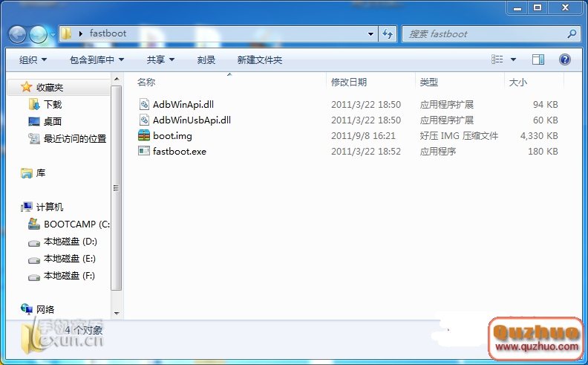Click the file name fastboot.exe
Image resolution: width=588 pixels, height=365 pixels.
[x=180, y=152]
